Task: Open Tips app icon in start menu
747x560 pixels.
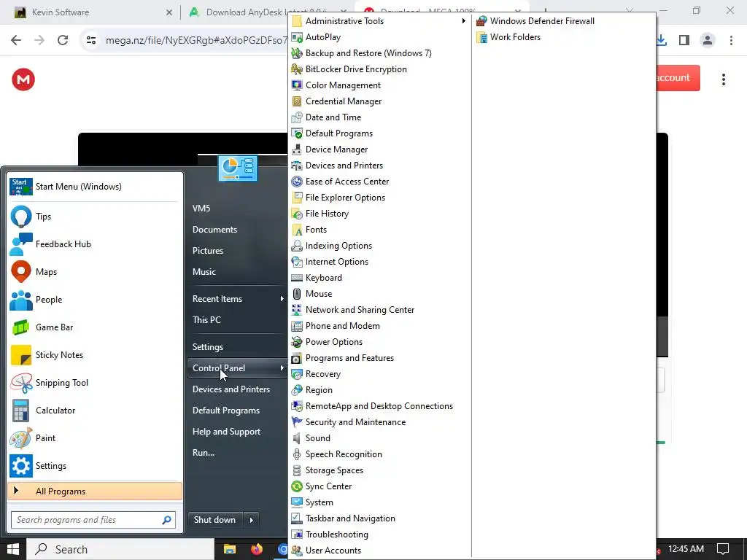Action: point(21,217)
